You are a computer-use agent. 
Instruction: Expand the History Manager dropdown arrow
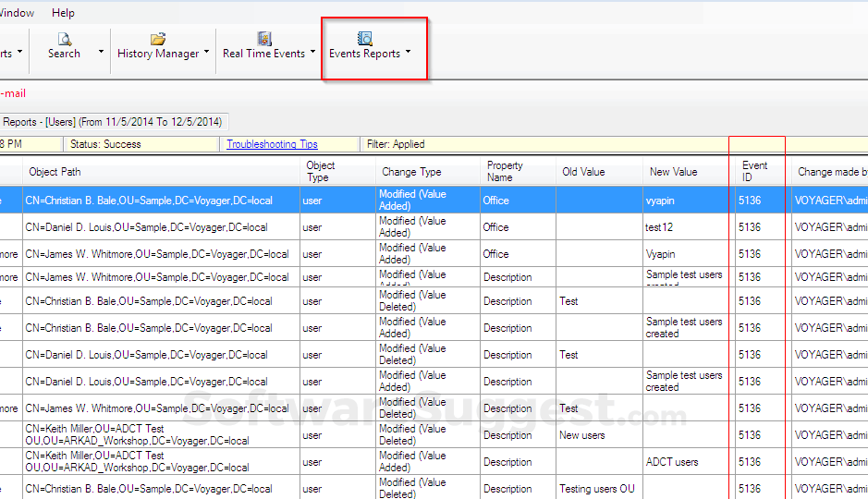[x=206, y=53]
